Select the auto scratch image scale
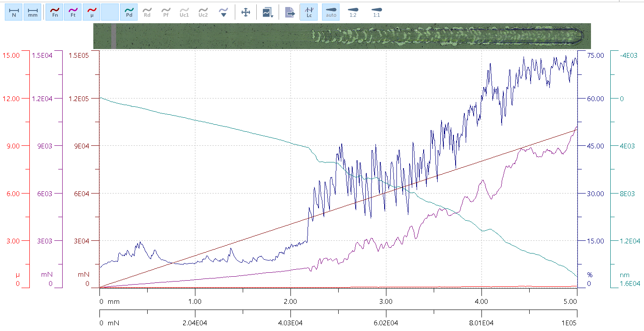 [x=331, y=12]
